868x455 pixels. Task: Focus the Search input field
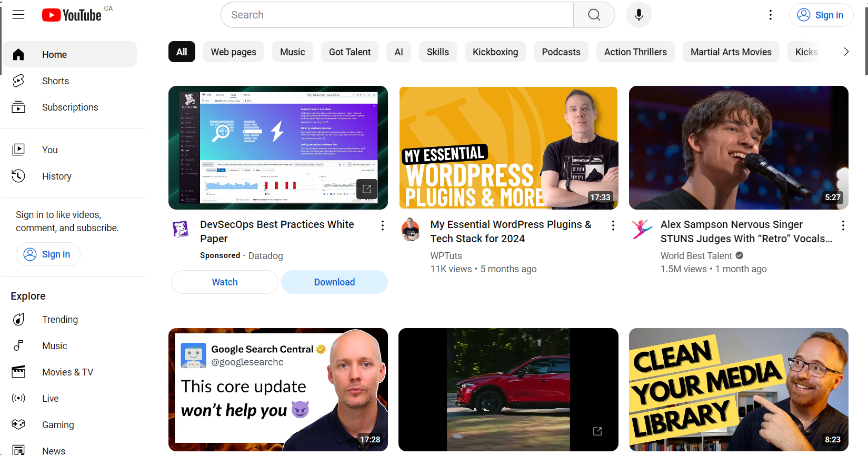click(397, 15)
